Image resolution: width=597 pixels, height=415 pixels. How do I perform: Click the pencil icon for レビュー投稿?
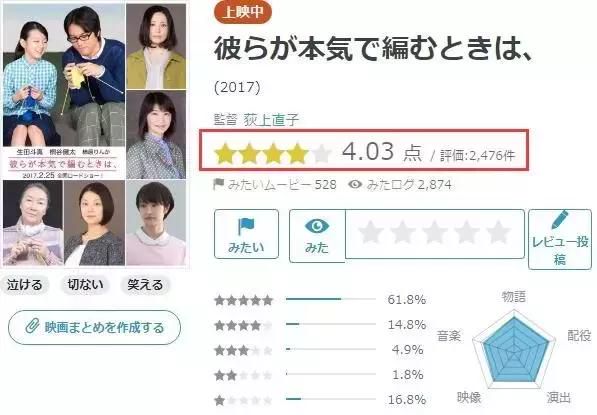[560, 220]
